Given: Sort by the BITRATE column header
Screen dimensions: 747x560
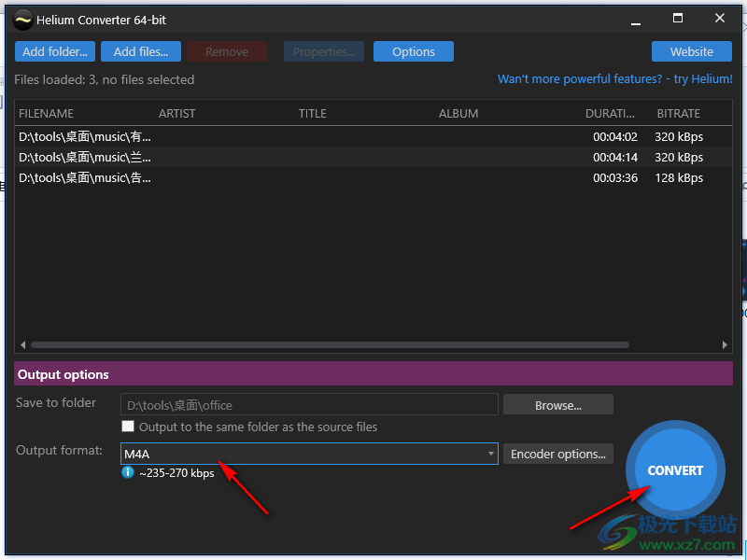Looking at the screenshot, I should (679, 113).
